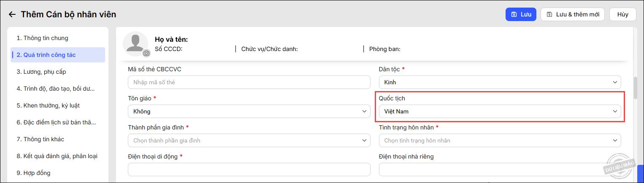Cancel with the Hủy button

point(622,14)
